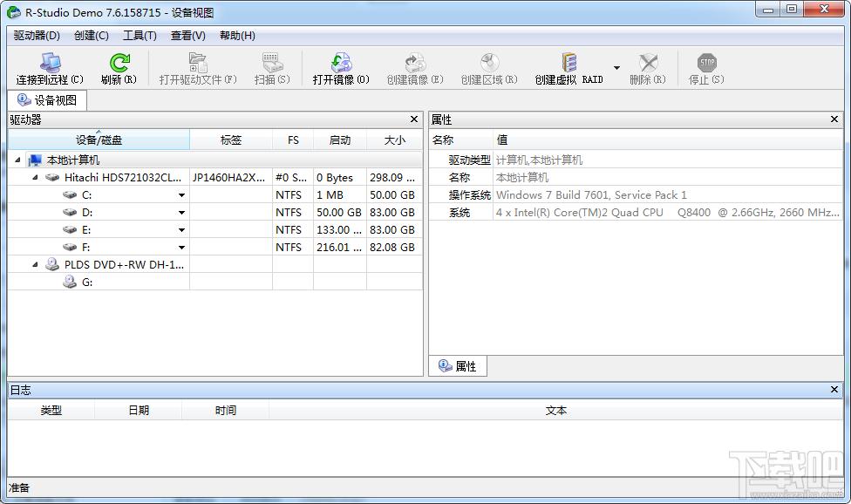Click the G: optical disc icon
Viewport: 851px width, 504px height.
coord(70,282)
